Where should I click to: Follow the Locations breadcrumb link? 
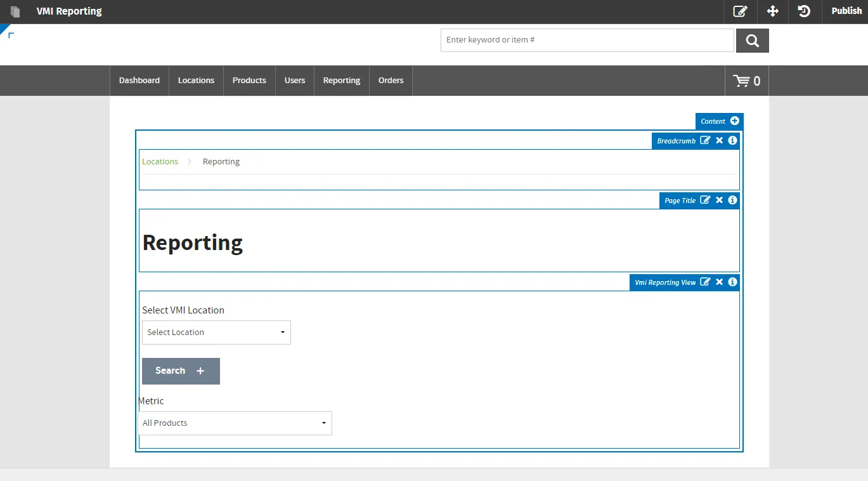(160, 162)
